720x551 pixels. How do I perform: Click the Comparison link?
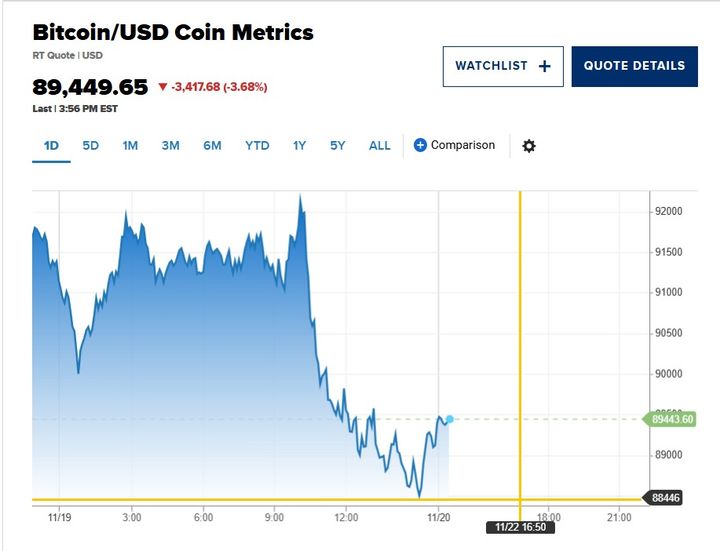click(x=462, y=146)
